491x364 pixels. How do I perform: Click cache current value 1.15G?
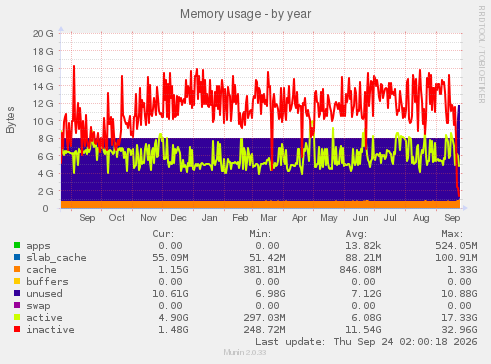(173, 270)
